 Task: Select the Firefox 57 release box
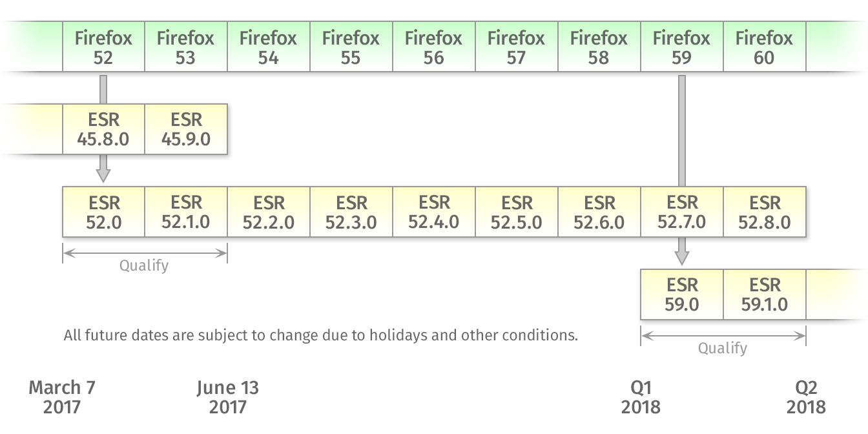coord(517,46)
